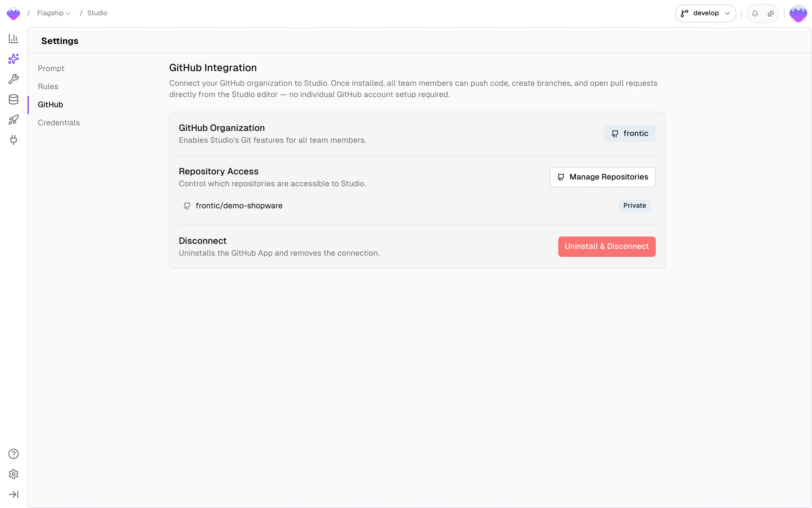
Task: Open the Studio sparkles sidebar icon
Action: tap(14, 59)
